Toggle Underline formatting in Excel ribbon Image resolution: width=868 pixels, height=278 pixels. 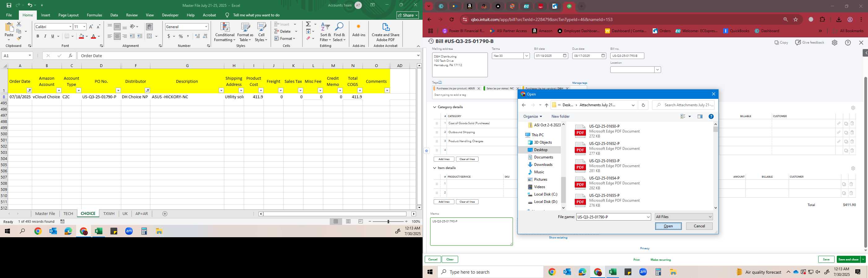[x=53, y=36]
